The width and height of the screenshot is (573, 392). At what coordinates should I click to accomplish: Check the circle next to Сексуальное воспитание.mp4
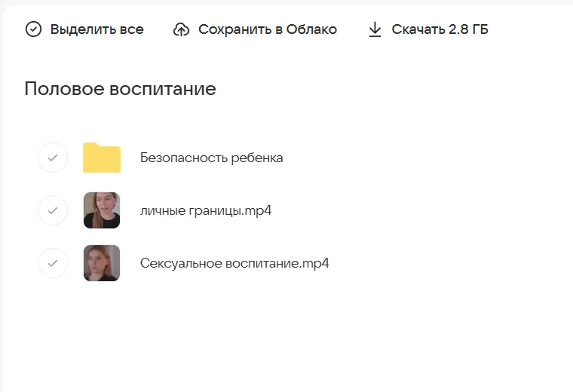[x=53, y=263]
